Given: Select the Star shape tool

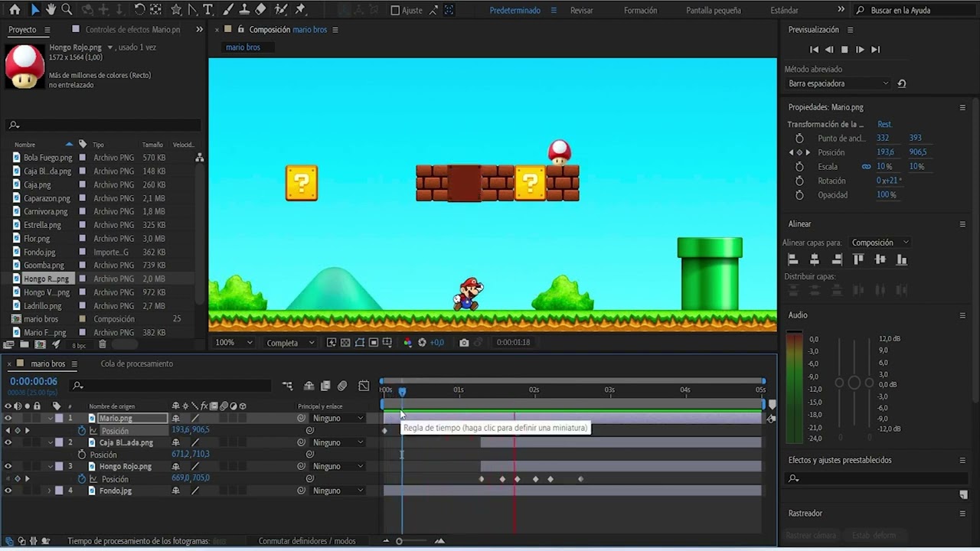Looking at the screenshot, I should coord(176,10).
